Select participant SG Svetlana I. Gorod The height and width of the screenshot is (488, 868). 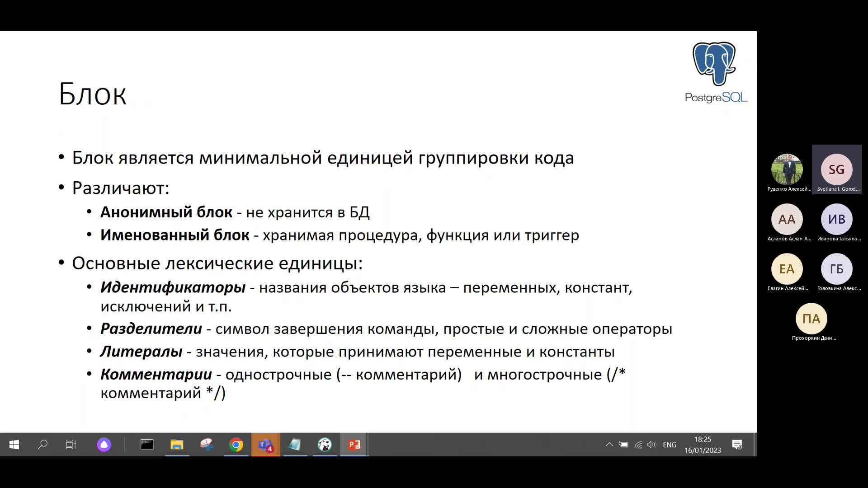pos(837,169)
